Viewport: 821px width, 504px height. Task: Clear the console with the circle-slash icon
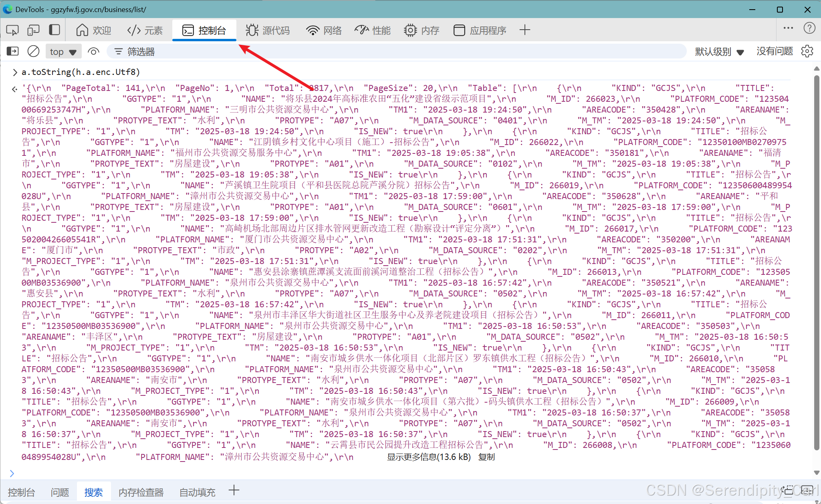[x=33, y=51]
